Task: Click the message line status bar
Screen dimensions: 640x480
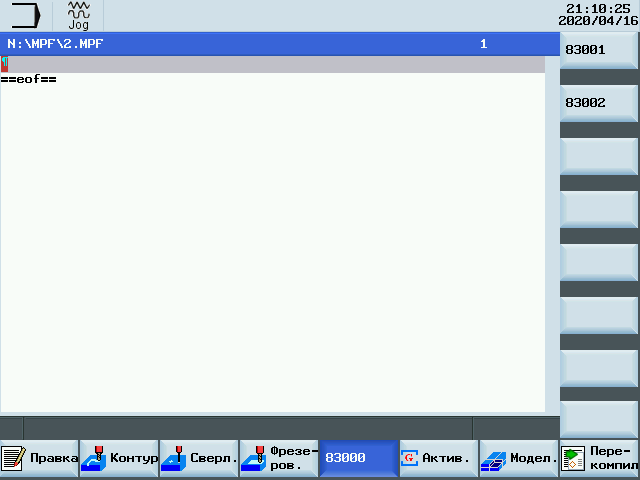Action: [248, 428]
